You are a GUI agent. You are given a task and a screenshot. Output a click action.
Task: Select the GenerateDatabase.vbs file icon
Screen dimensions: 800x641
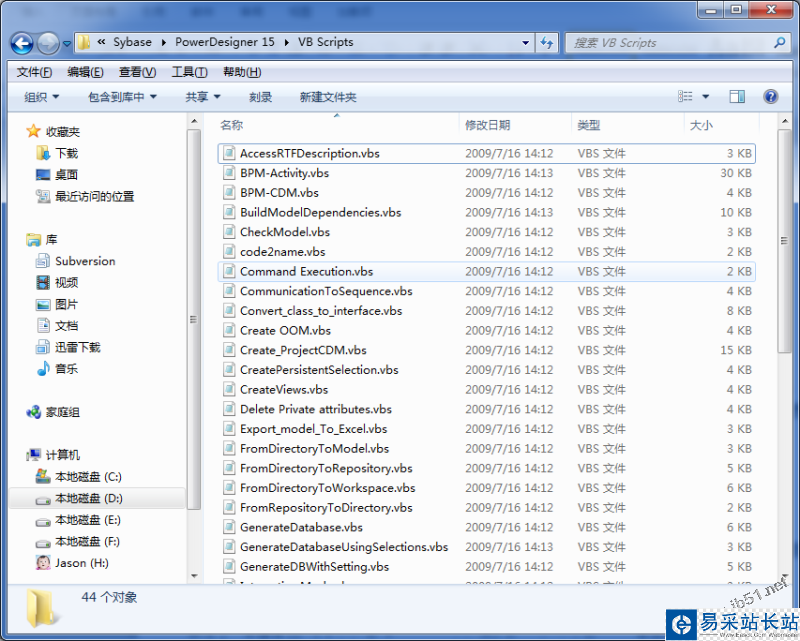[x=229, y=527]
